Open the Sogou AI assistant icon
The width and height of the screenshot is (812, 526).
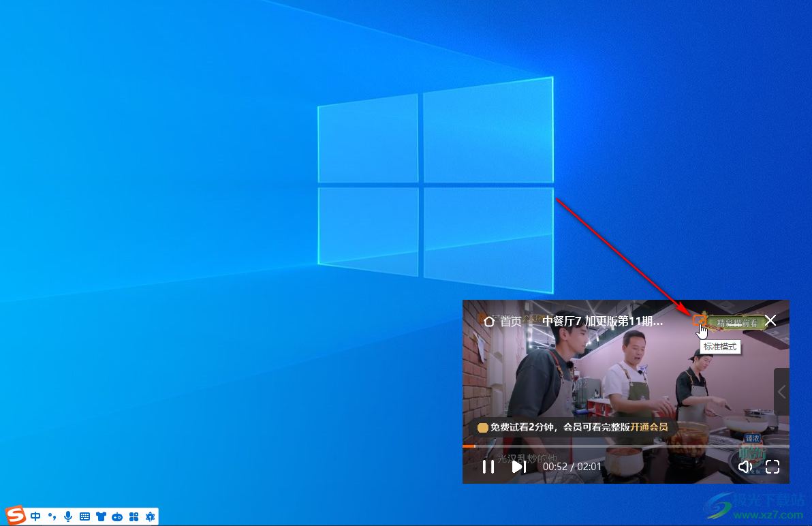pyautogui.click(x=150, y=516)
